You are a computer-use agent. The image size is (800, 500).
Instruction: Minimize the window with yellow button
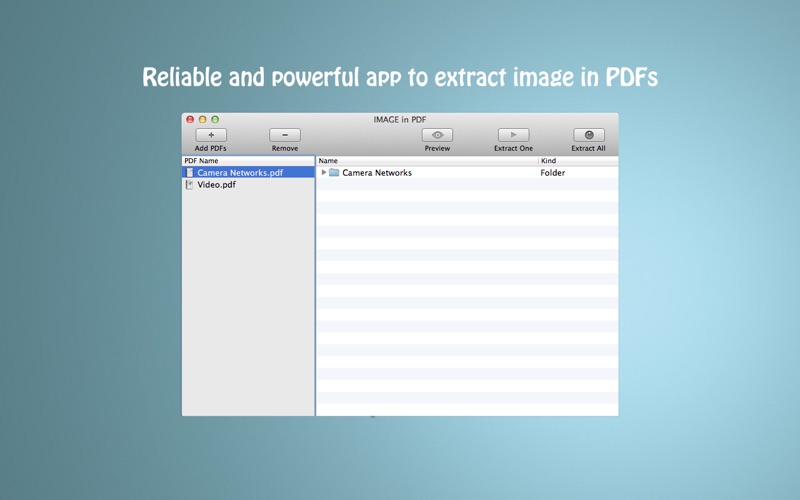[x=203, y=119]
